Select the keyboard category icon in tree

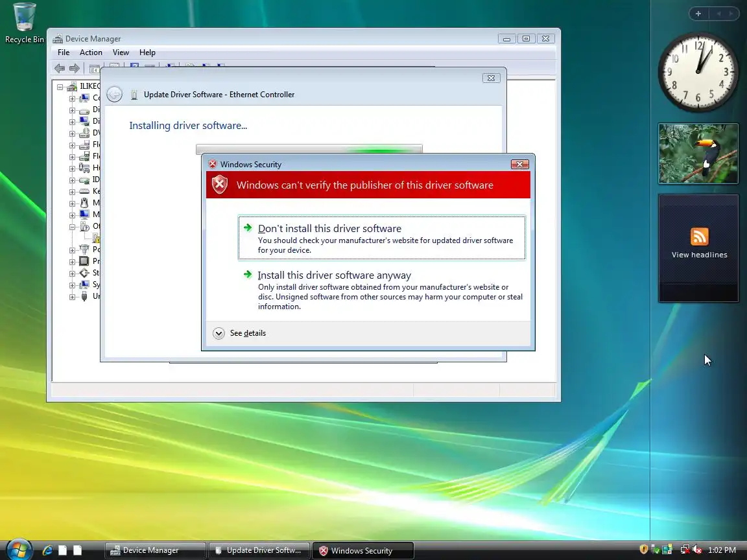tap(84, 191)
